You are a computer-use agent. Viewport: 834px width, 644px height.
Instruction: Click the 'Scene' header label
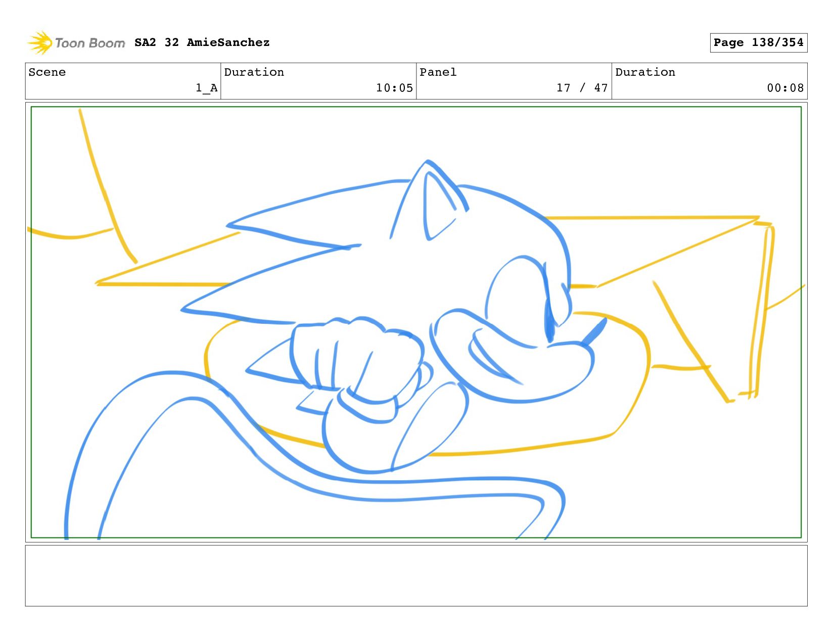point(47,72)
